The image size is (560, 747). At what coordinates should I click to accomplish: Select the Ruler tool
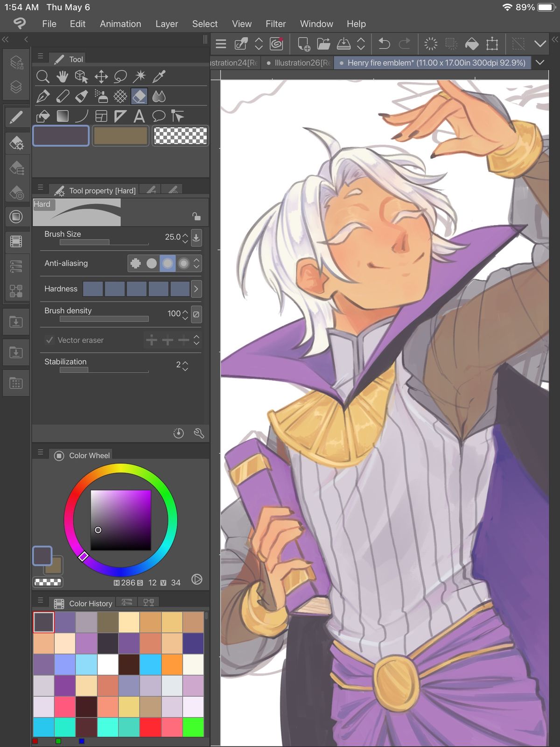(120, 116)
